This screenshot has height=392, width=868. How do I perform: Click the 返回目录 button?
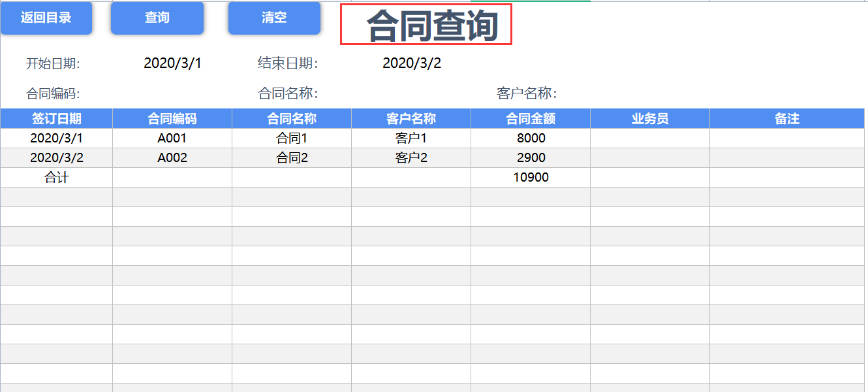click(45, 18)
